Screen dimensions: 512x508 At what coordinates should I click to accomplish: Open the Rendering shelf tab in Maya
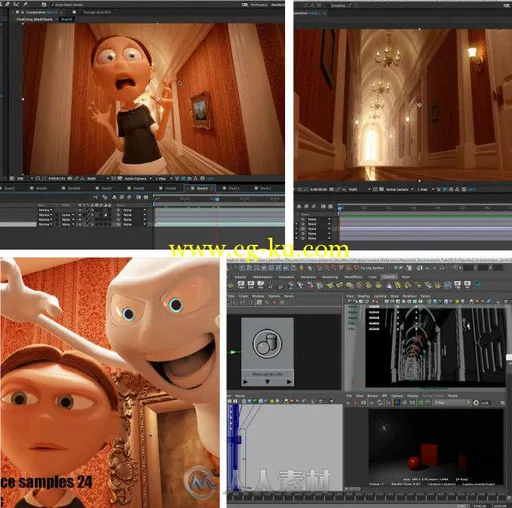pos(330,277)
